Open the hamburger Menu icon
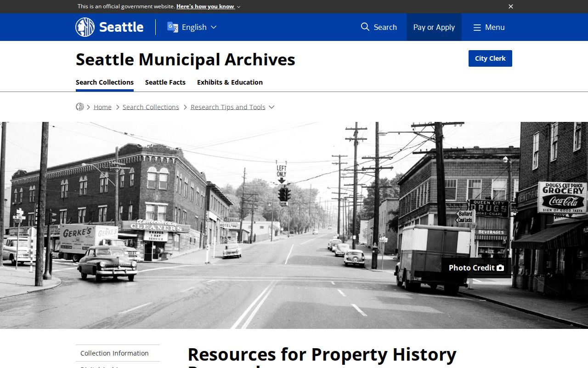This screenshot has width=588, height=368. tap(477, 28)
